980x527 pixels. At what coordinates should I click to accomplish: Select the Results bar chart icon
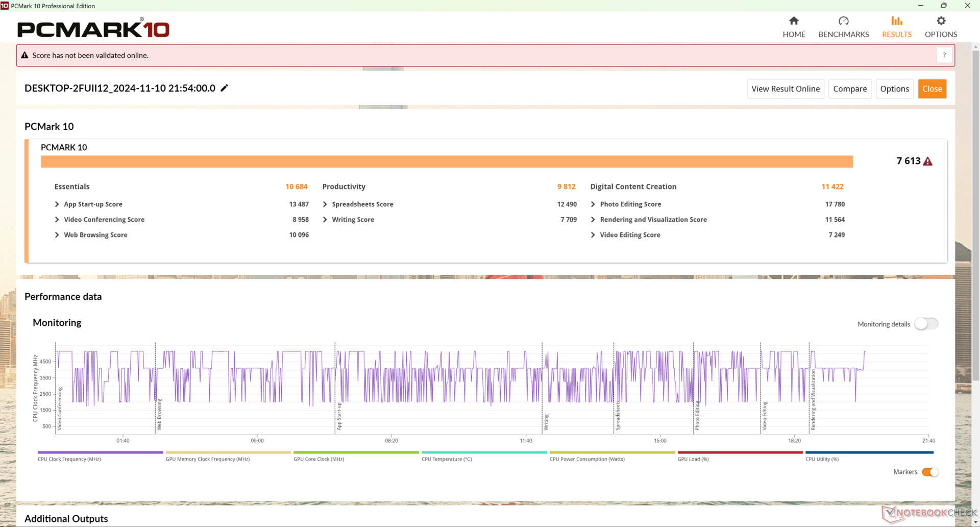[x=897, y=21]
